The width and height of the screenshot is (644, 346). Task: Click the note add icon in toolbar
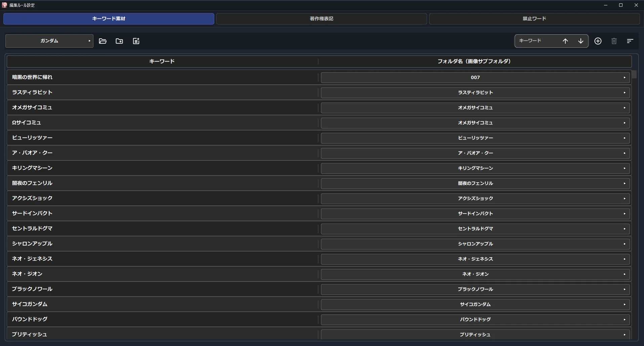(x=136, y=41)
